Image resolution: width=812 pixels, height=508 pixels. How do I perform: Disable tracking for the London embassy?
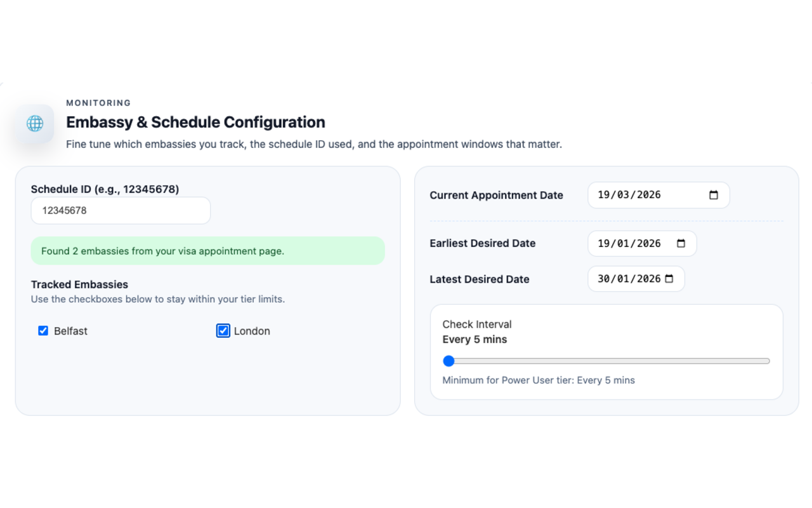tap(223, 330)
